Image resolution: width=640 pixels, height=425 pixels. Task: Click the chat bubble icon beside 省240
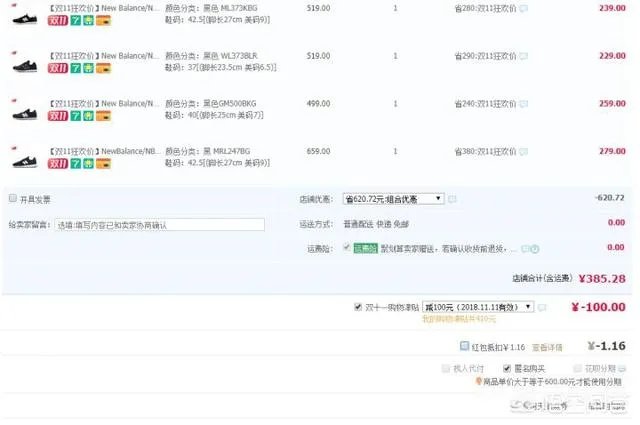[524, 104]
